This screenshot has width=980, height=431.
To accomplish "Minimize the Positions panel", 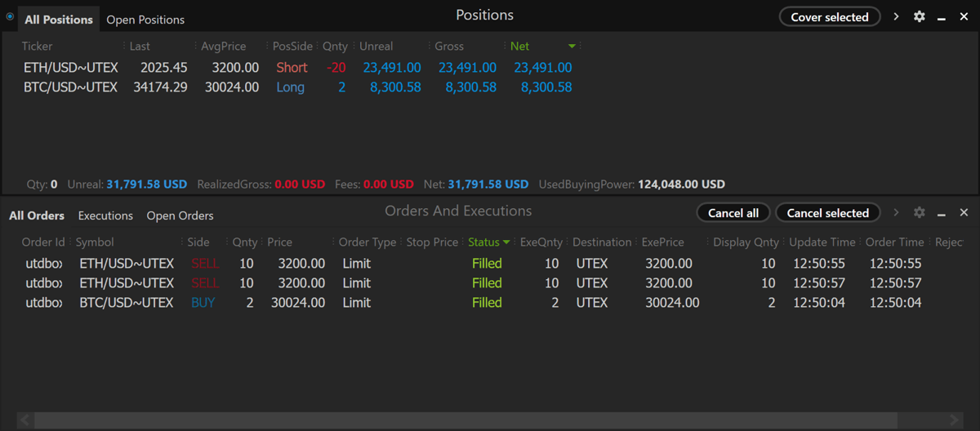I will pyautogui.click(x=942, y=16).
